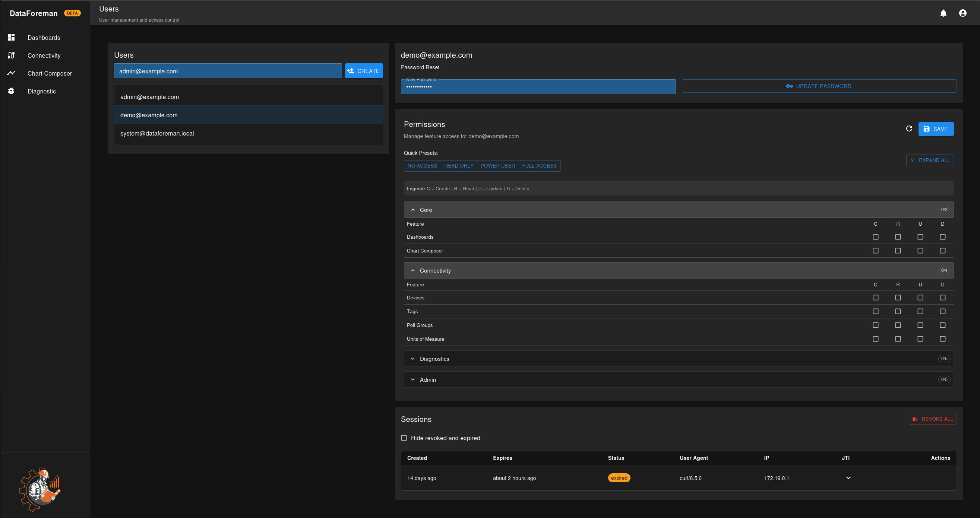Viewport: 980px width, 518px height.
Task: Refresh permissions using the reload icon
Action: coord(909,128)
